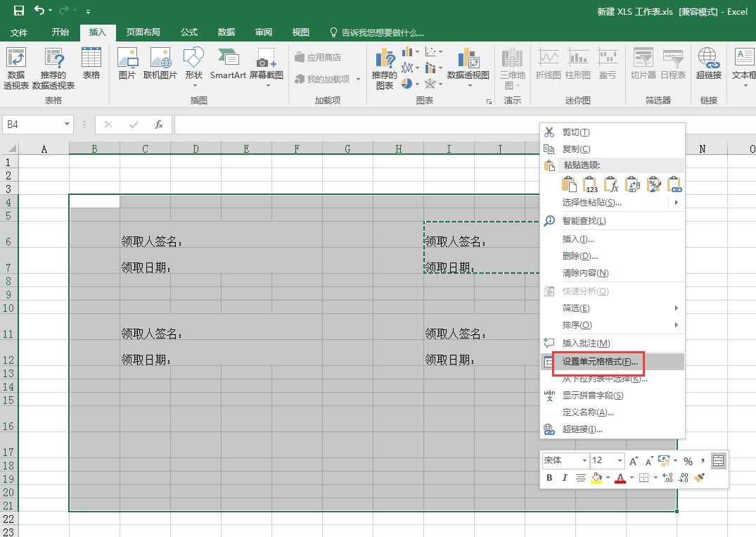Image resolution: width=756 pixels, height=537 pixels.
Task: Toggle bold on the mini toolbar
Action: [x=549, y=478]
